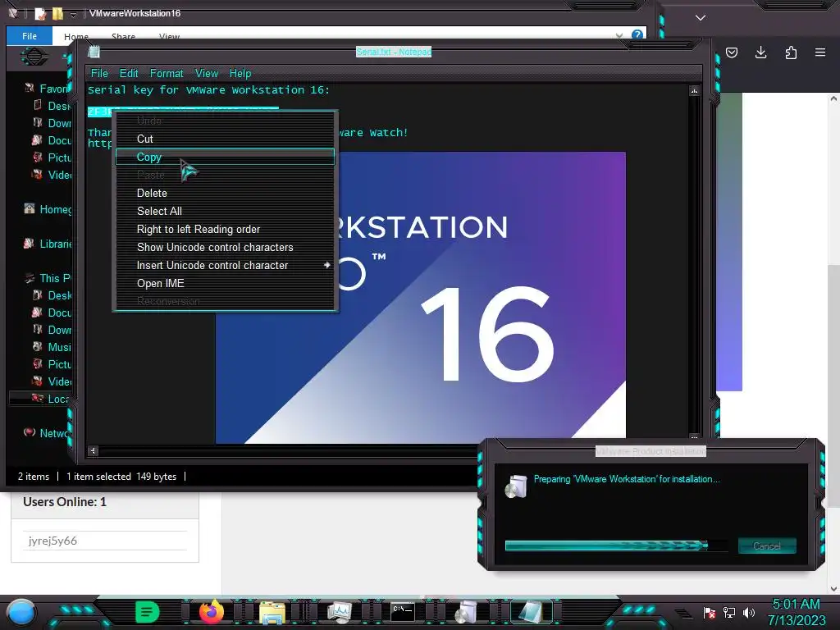Expand the File Explorer ribbon chevron
The image size is (840, 630).
[619, 35]
